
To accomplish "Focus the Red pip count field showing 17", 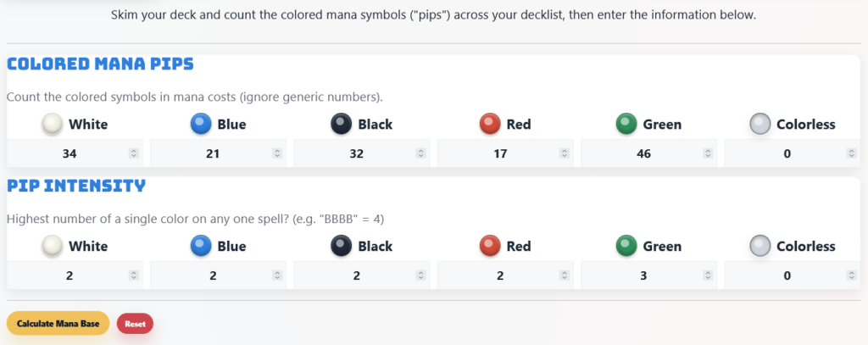I will [500, 153].
